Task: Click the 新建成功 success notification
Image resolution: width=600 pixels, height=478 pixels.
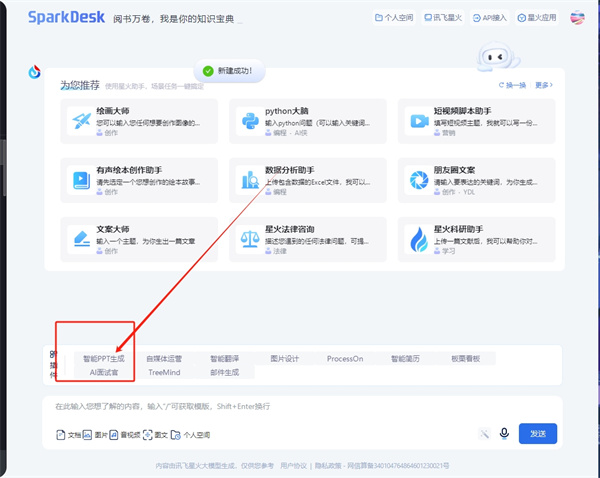Action: click(x=230, y=71)
